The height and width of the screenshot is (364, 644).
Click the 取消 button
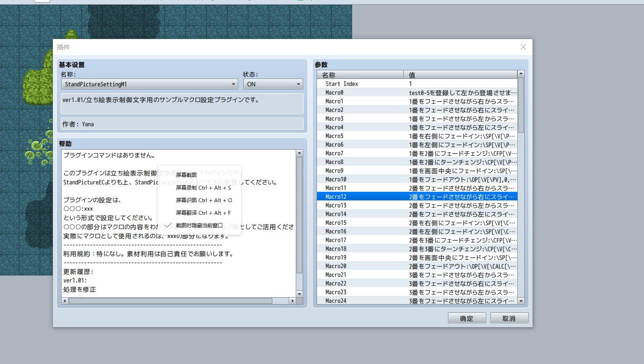point(509,318)
